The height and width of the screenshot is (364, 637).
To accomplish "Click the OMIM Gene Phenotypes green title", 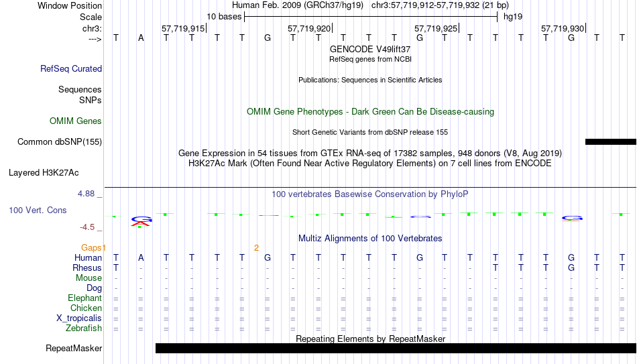I will [x=370, y=112].
